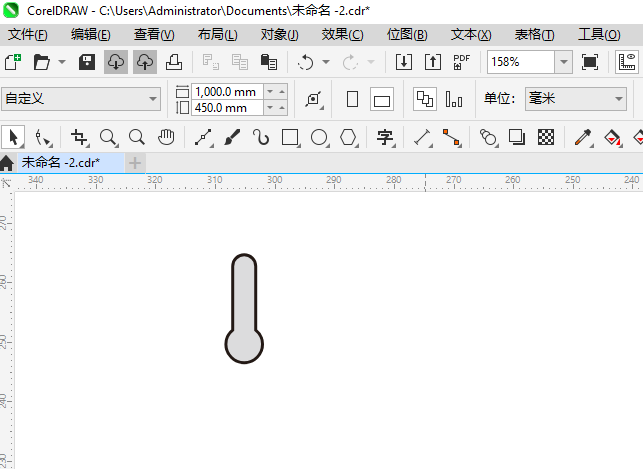Publish to PDF icon
This screenshot has height=469, width=643.
pos(462,62)
